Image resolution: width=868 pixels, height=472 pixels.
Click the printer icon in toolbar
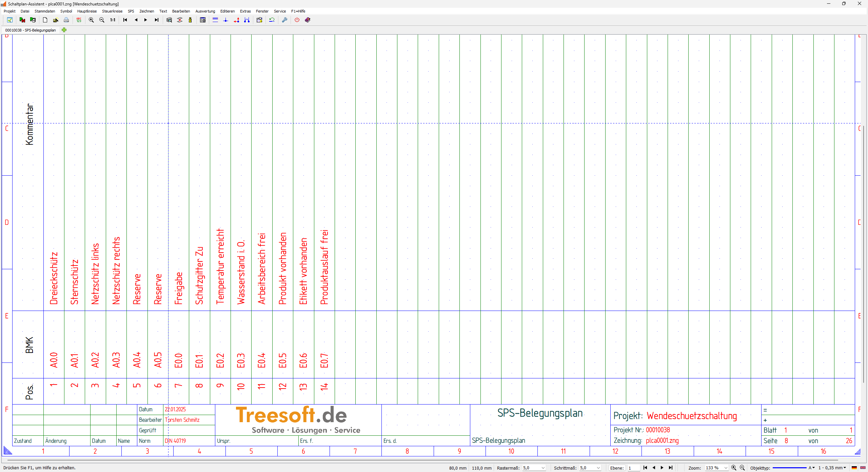(66, 20)
